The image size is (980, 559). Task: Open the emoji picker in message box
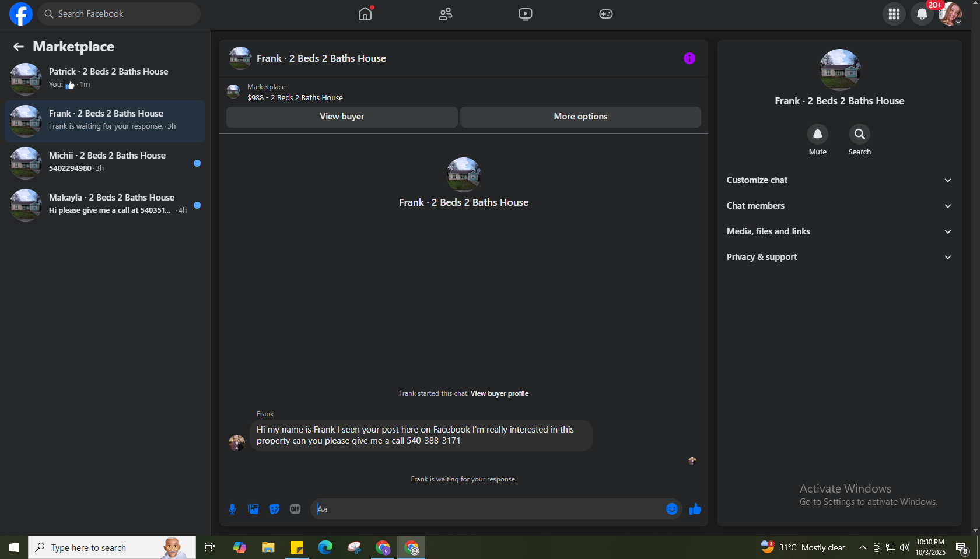[672, 509]
